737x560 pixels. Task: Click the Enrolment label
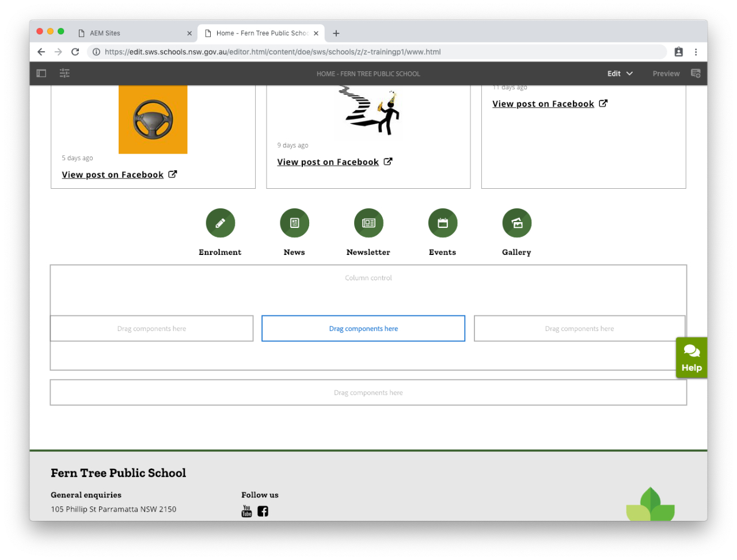220,252
